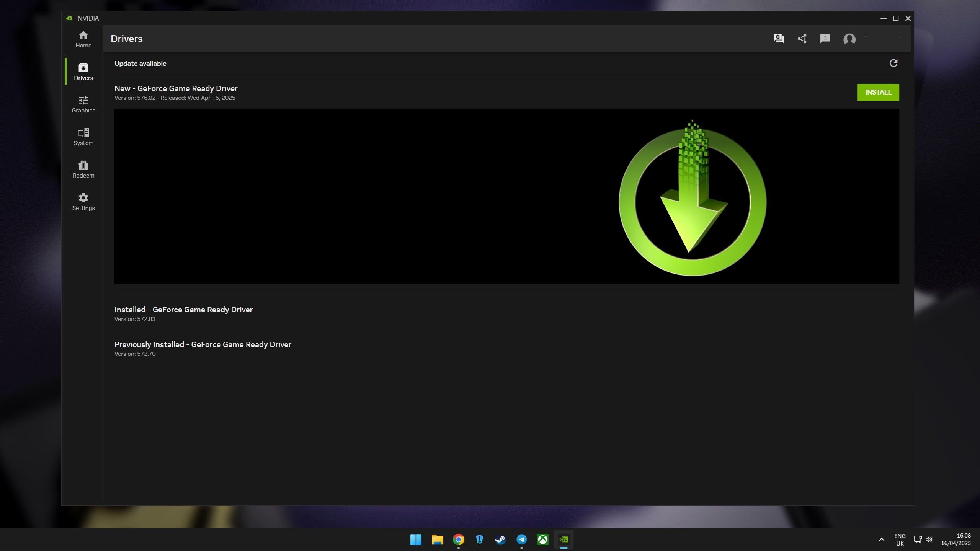Minimize the NVIDIA window
Image resolution: width=980 pixels, height=551 pixels.
(884, 18)
